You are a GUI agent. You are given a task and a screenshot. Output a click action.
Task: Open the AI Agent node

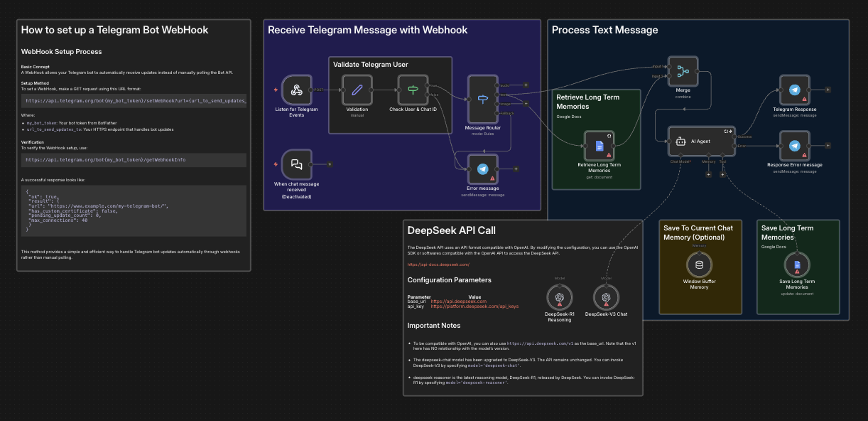pyautogui.click(x=701, y=141)
